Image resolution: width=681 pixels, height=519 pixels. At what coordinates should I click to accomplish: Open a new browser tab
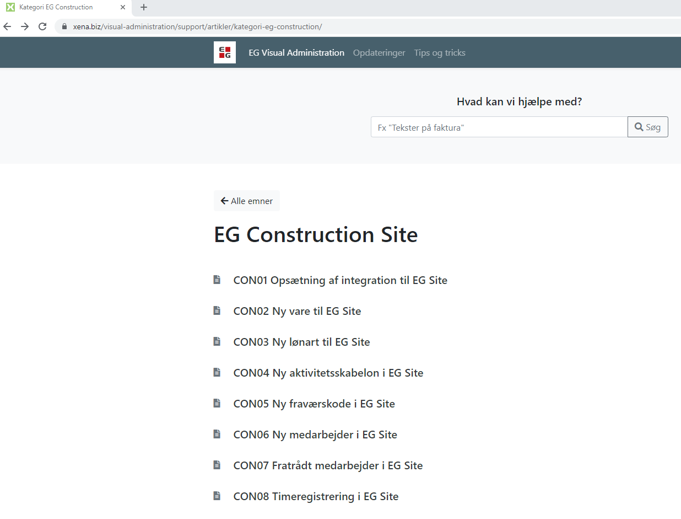tap(144, 8)
